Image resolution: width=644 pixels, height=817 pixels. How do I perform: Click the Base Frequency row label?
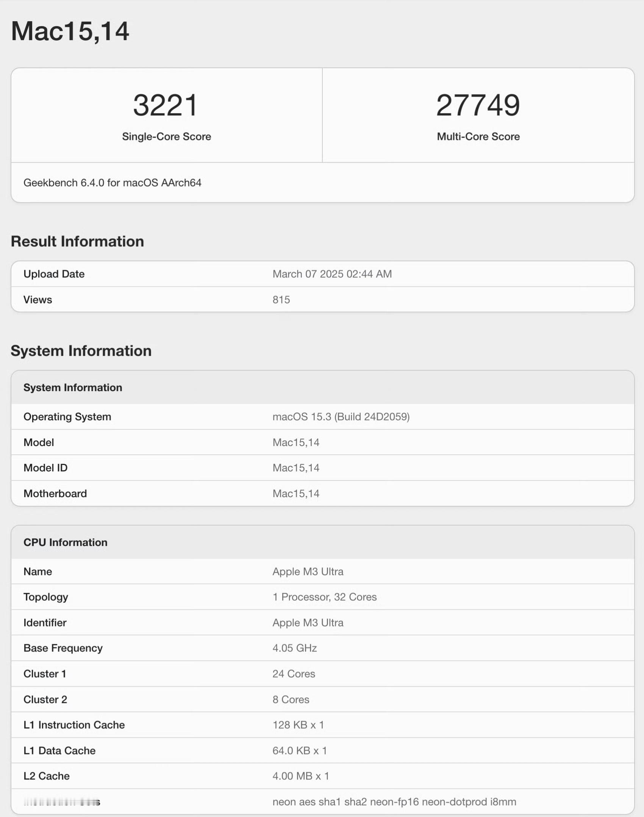pyautogui.click(x=63, y=648)
